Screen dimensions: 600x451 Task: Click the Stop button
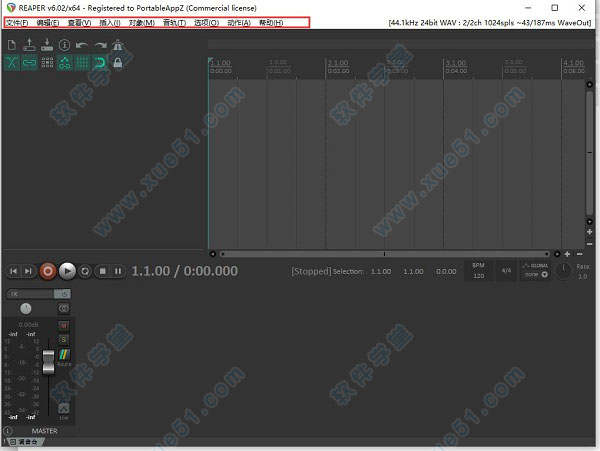[x=103, y=271]
